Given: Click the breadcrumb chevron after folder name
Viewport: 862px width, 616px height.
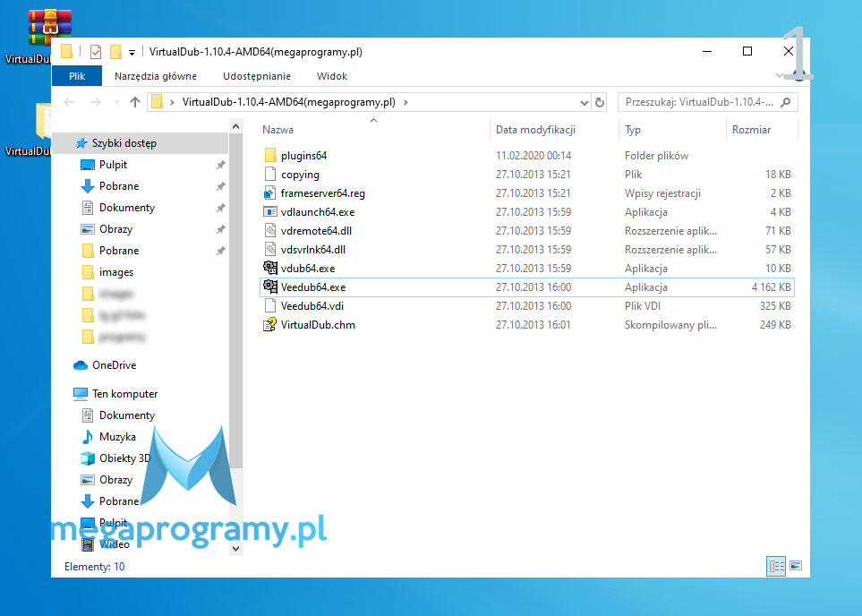Looking at the screenshot, I should point(405,102).
